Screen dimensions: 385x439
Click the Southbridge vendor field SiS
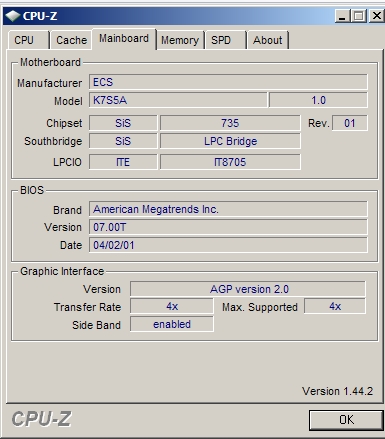coord(123,141)
